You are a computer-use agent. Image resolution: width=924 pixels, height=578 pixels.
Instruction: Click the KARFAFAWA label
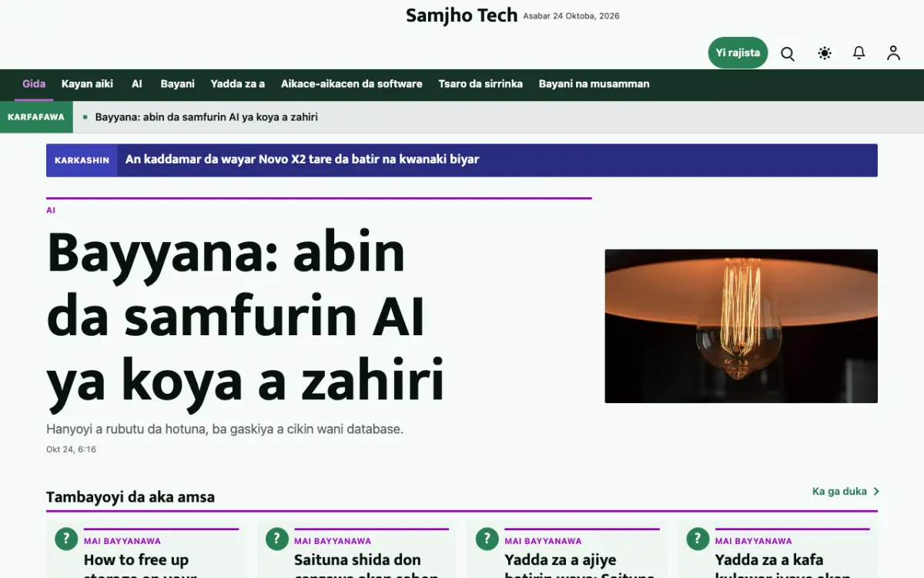coord(36,117)
